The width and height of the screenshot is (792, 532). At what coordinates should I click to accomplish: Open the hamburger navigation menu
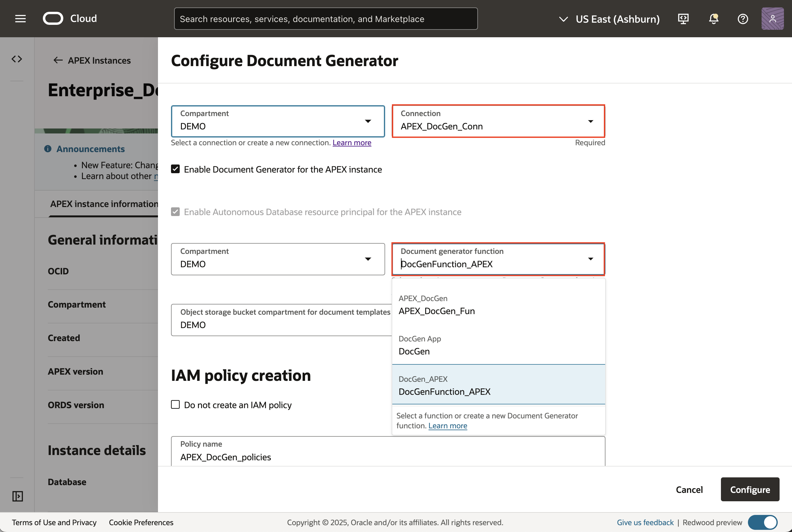(x=20, y=19)
